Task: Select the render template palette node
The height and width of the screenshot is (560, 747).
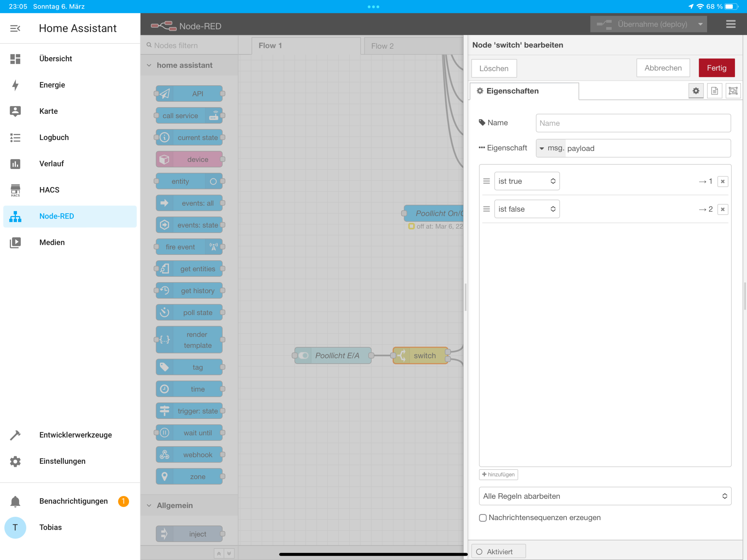Action: coord(189,340)
